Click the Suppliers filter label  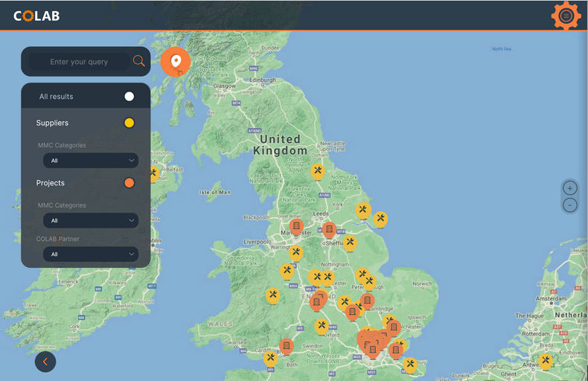[x=52, y=123]
